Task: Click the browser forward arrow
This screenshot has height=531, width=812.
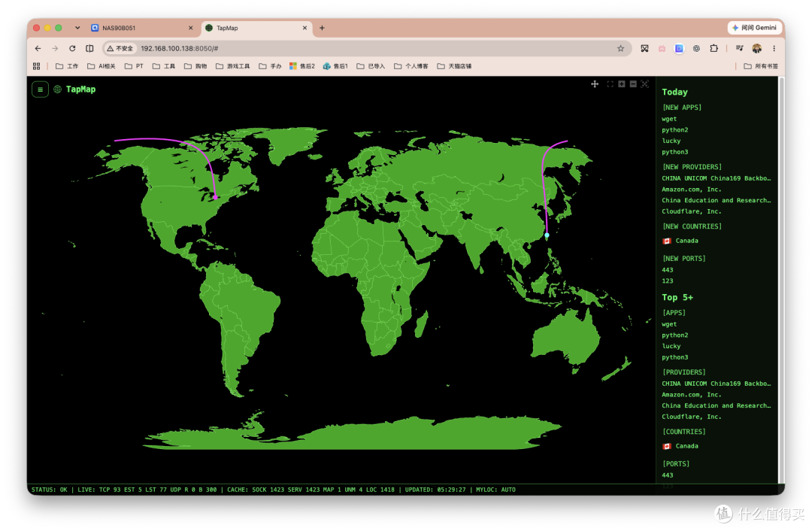Action: 55,48
